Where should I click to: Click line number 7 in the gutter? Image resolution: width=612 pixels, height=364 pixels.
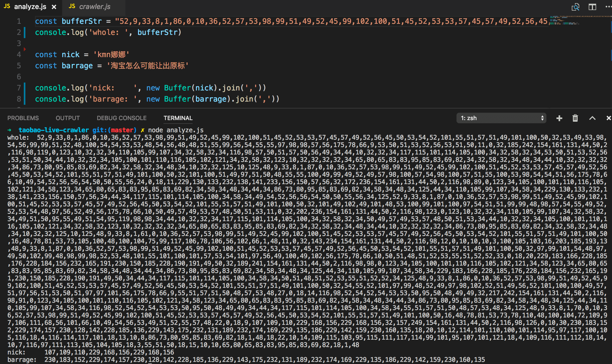tap(19, 88)
